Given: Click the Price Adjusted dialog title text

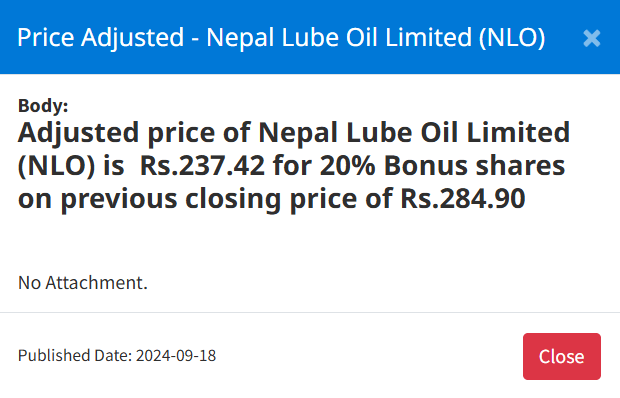Looking at the screenshot, I should (281, 38).
